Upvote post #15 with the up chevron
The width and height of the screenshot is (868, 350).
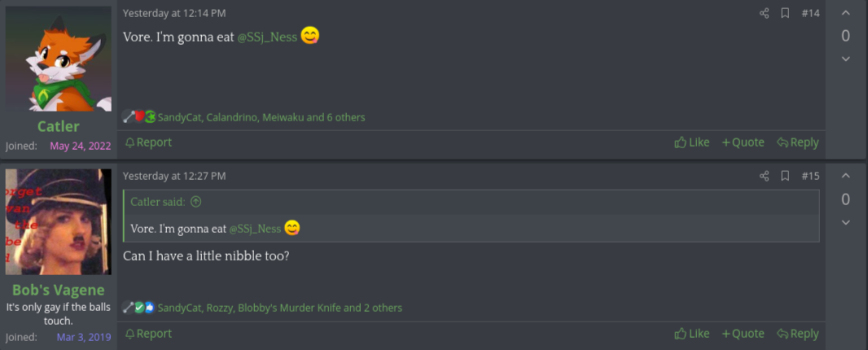[x=845, y=176]
